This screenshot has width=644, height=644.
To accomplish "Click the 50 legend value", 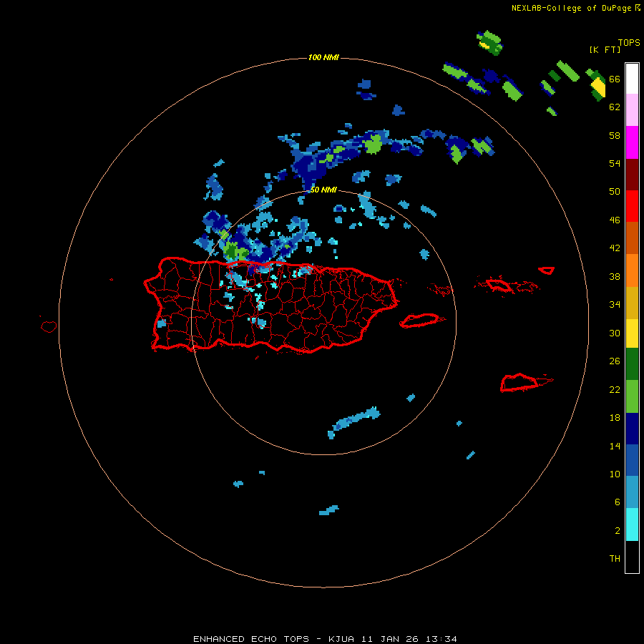I will pos(615,191).
